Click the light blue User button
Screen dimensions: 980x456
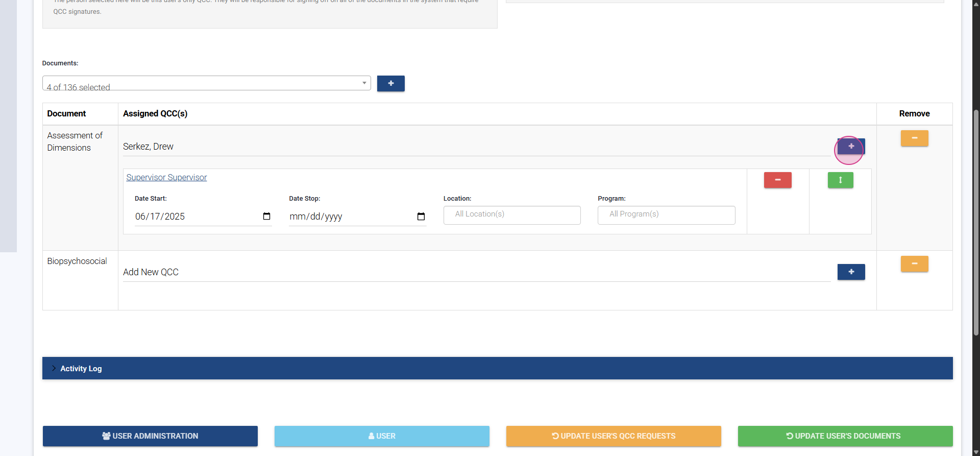click(x=382, y=436)
